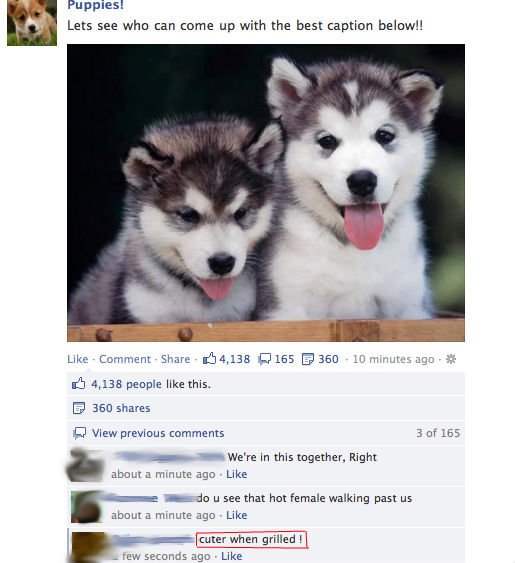The width and height of the screenshot is (515, 563).
Task: Click thumbs-up icon in people like this row
Action: tap(79, 383)
